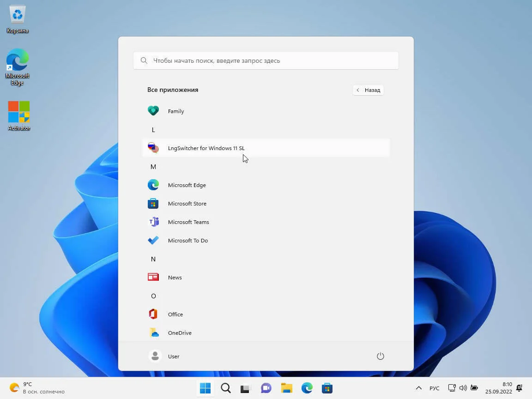Jump to letter L section header

tap(153, 130)
